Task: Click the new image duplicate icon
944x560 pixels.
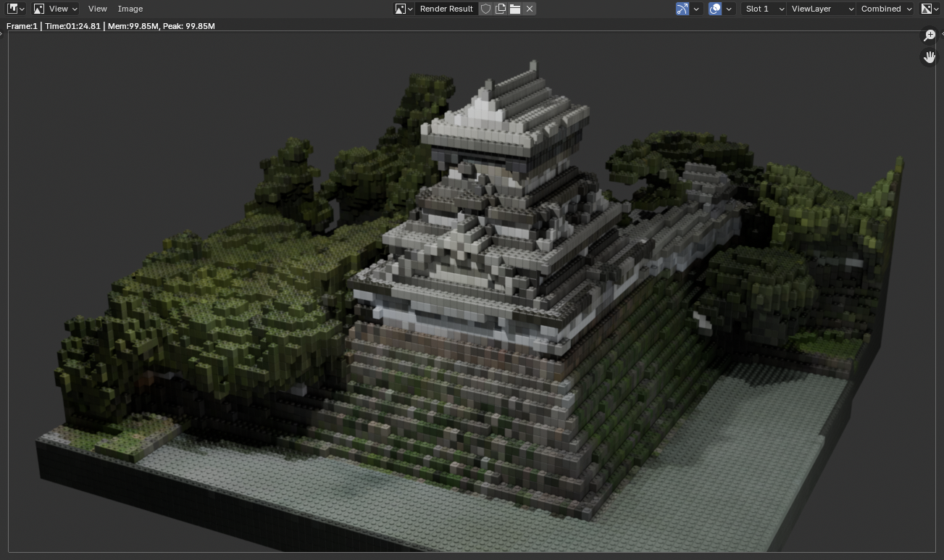Action: tap(501, 9)
